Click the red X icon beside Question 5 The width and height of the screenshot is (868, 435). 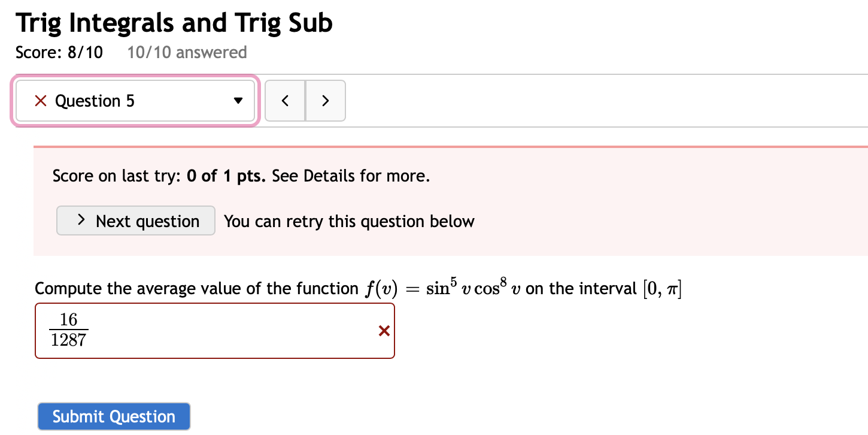40,101
